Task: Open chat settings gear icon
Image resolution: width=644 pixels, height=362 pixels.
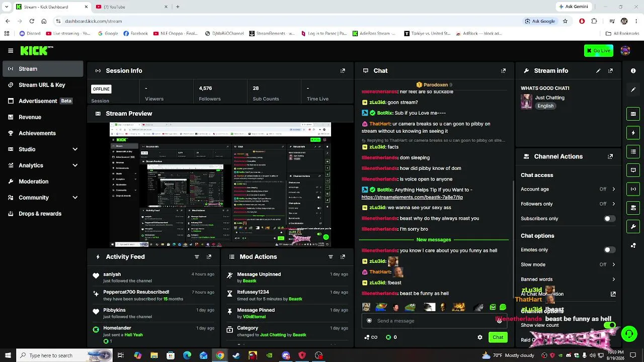Action: tap(480, 337)
